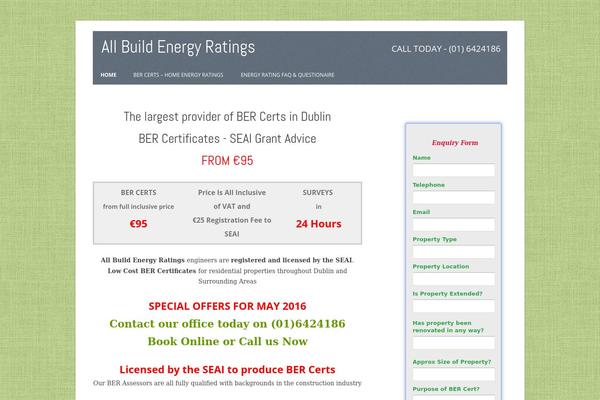600x400 pixels.
Task: Click the Approx Size of Property field
Action: click(454, 374)
